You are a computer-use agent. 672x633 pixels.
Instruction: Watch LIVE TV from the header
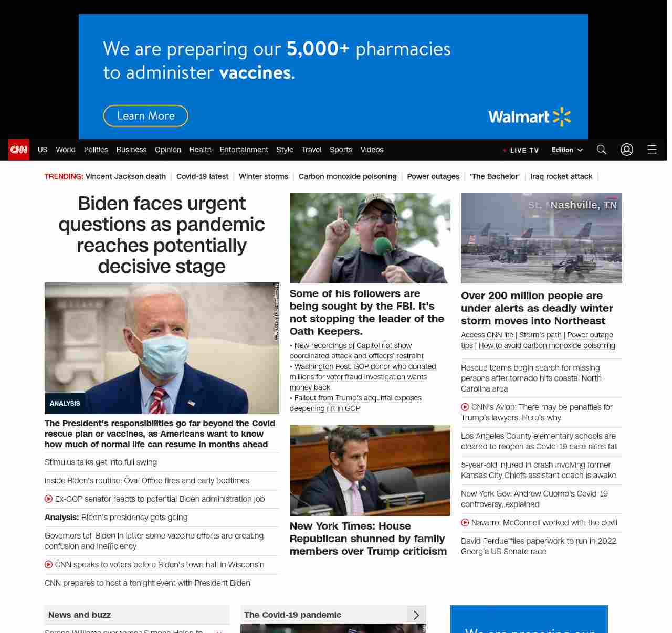pyautogui.click(x=521, y=150)
